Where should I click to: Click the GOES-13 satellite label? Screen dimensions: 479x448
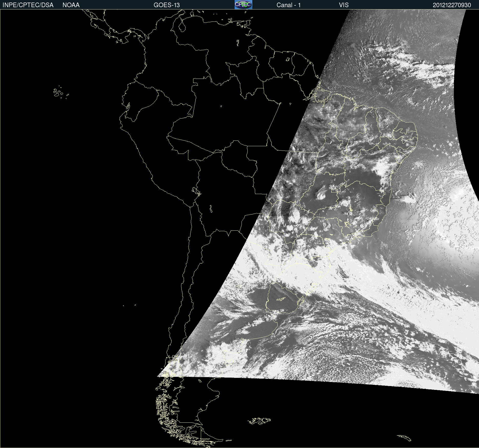[166, 5]
